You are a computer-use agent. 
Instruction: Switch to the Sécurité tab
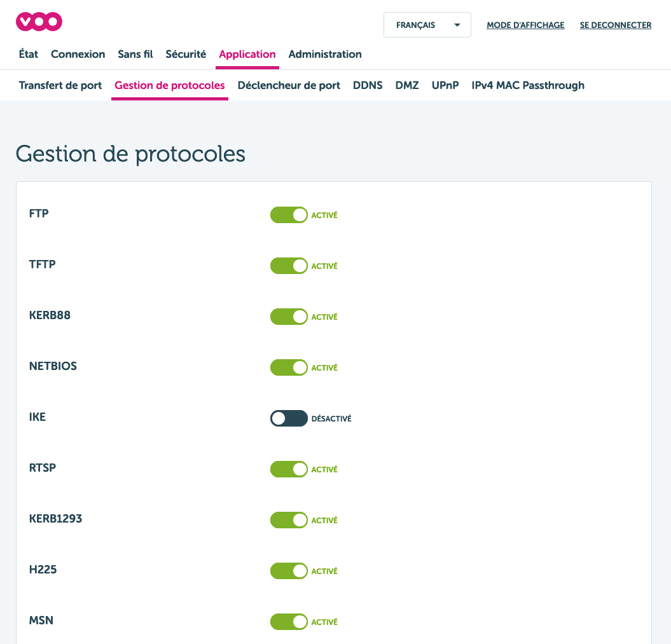pos(186,54)
